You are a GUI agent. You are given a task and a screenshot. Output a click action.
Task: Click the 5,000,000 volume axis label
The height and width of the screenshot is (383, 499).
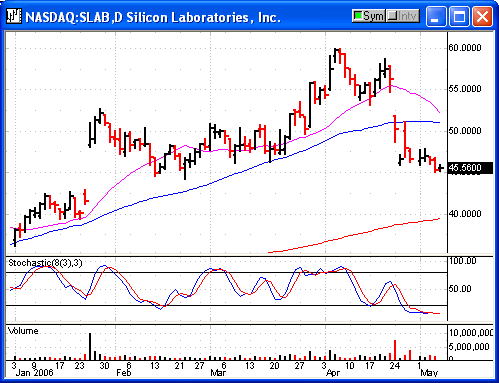coord(469,347)
